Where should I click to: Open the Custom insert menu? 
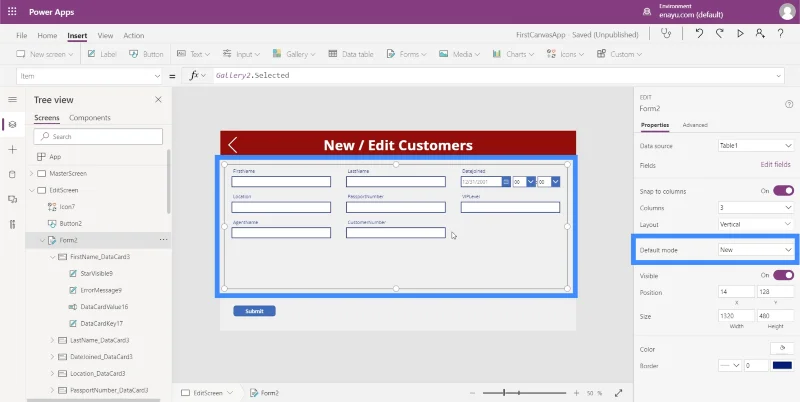tap(619, 54)
